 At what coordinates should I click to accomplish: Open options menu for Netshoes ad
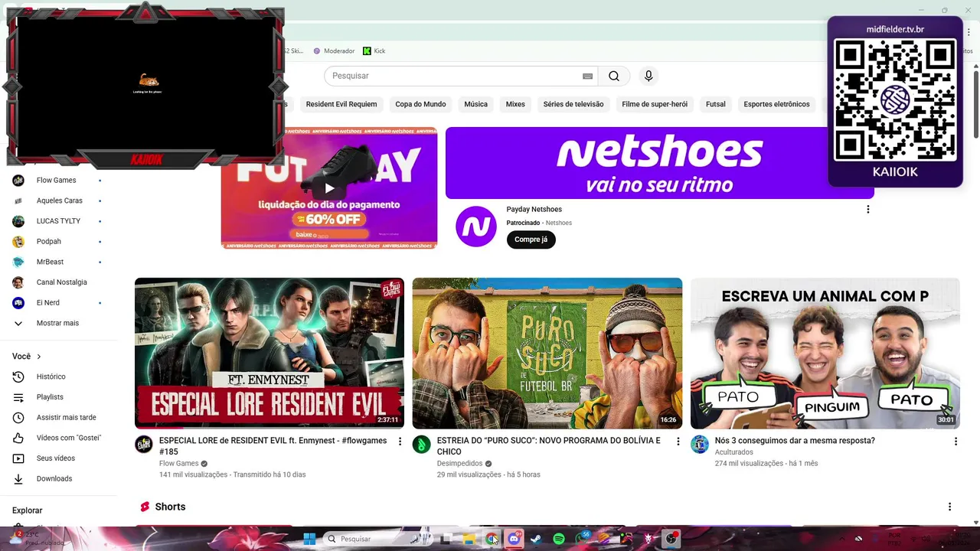(867, 210)
